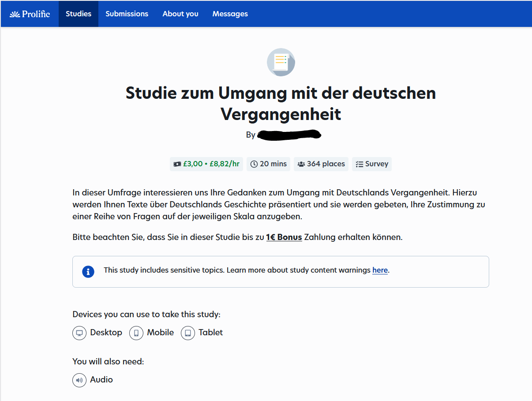The width and height of the screenshot is (532, 401).
Task: Click the sentence 'This study includes sensitive topics.'
Action: pos(165,270)
